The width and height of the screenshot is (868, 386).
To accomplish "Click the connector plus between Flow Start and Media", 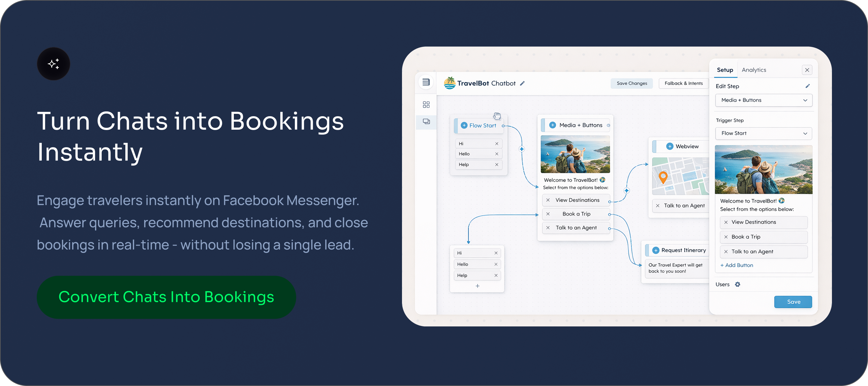I will pos(522,149).
